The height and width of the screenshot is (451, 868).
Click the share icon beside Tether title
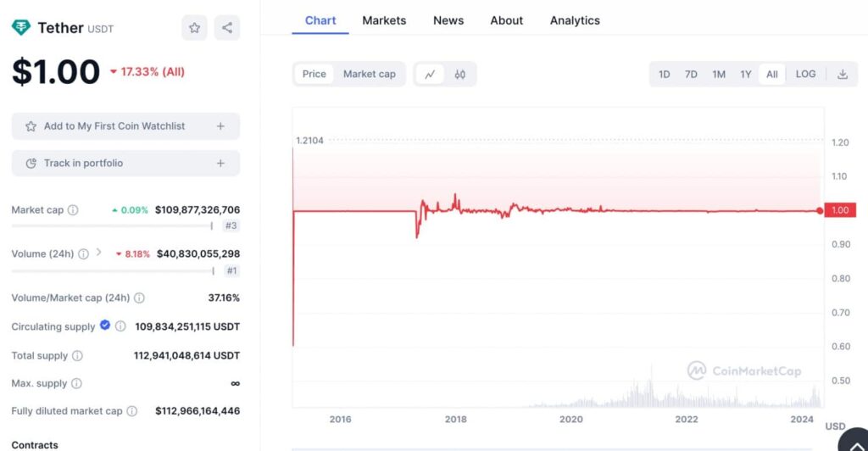click(227, 28)
